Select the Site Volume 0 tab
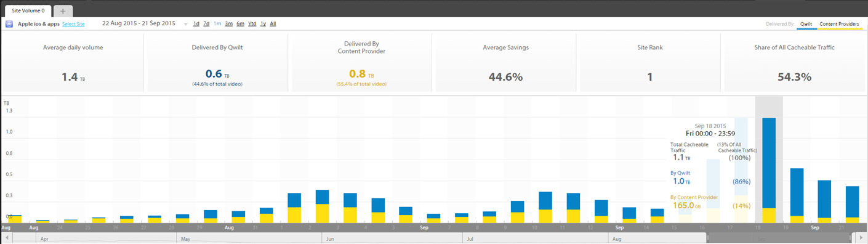868x244 pixels. (28, 10)
